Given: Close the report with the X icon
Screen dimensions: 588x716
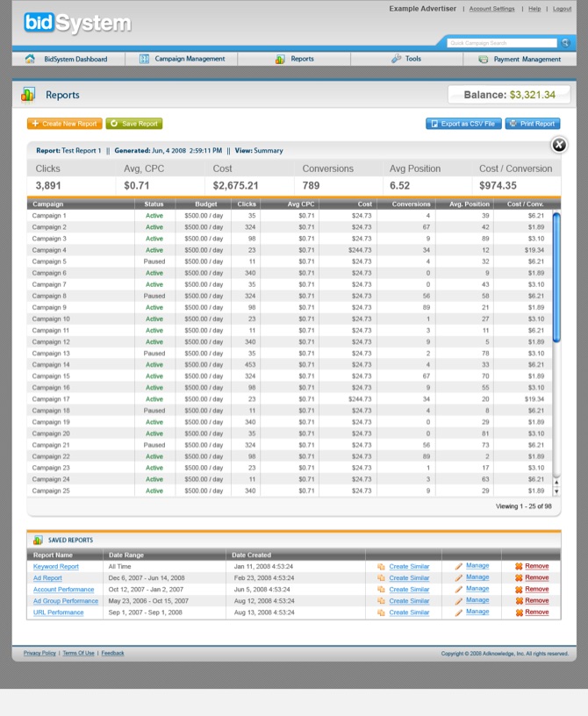Looking at the screenshot, I should coord(559,145).
